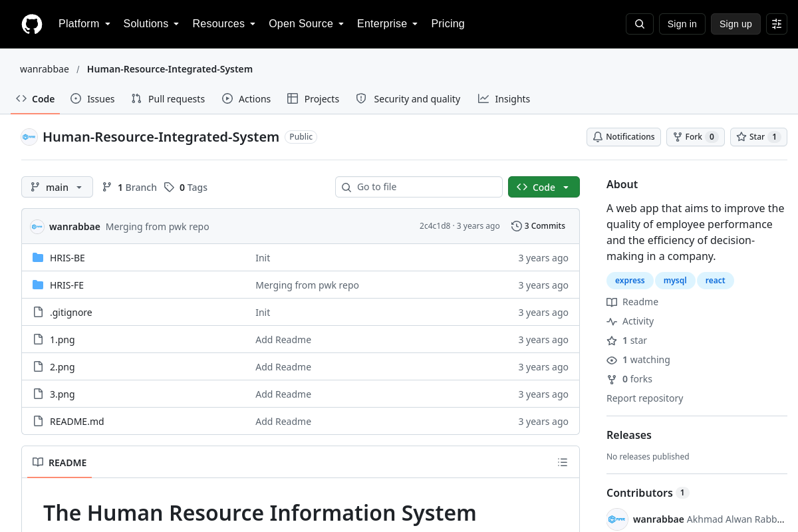The image size is (798, 532).
Task: Open the search magnifier button
Action: 640,24
